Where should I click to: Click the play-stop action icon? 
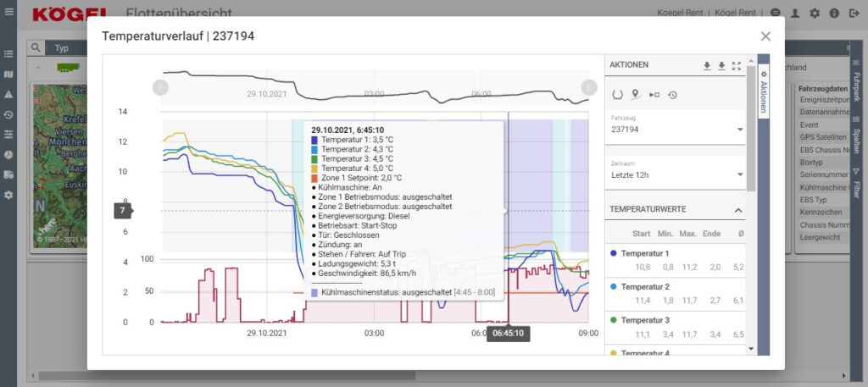[654, 94]
